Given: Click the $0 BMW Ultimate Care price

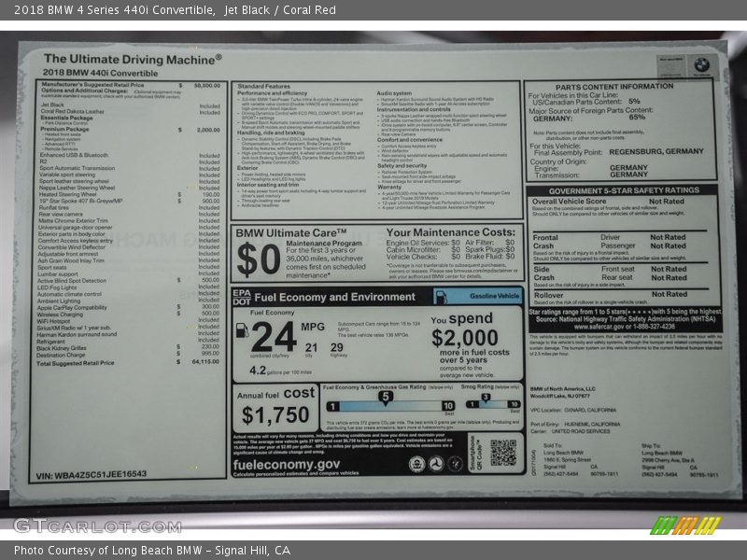Looking at the screenshot, I should [257, 259].
